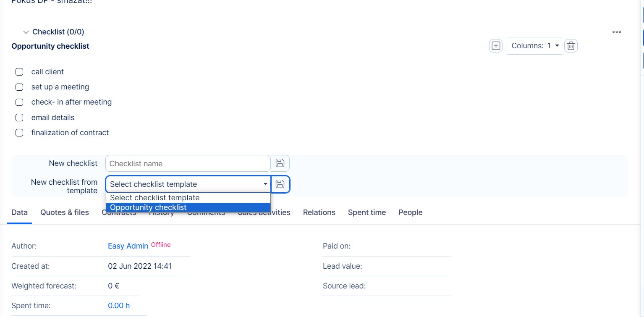The height and width of the screenshot is (317, 644).
Task: Check the 'call client' checkbox
Action: [x=19, y=72]
